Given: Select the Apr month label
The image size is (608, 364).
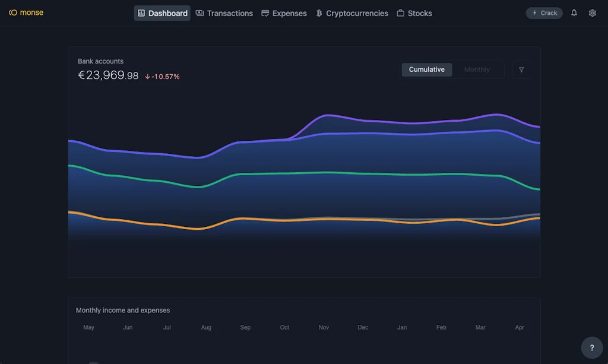Looking at the screenshot, I should [520, 327].
